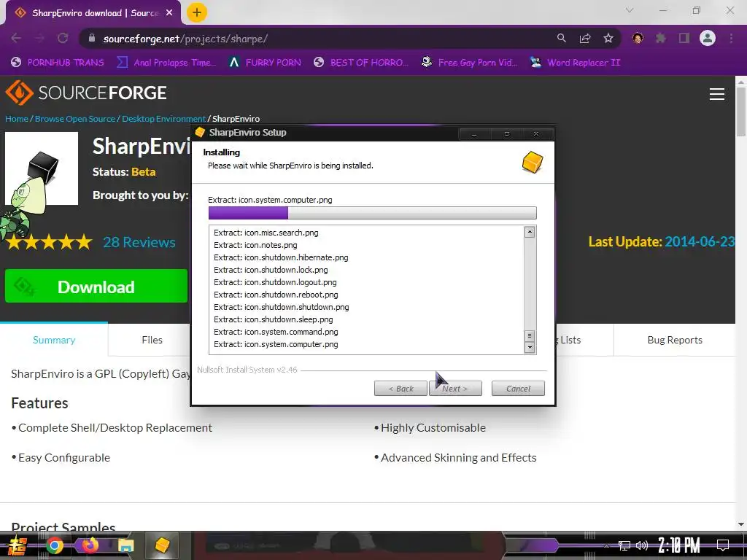Select log line icon.shutdown.reboot.png
The image size is (747, 560).
click(x=276, y=295)
